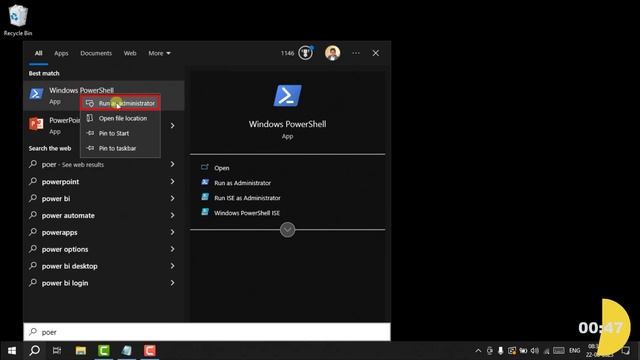Switch to the Apps search tab

point(61,53)
